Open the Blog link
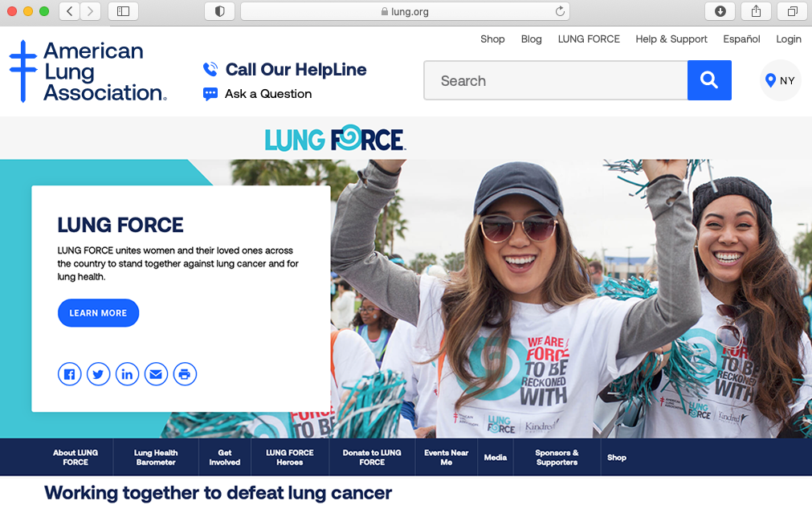Screen dimensions: 812x509 click(x=532, y=39)
